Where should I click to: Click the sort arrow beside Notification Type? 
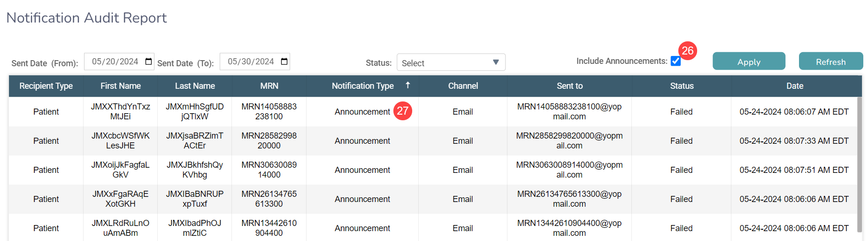click(408, 85)
